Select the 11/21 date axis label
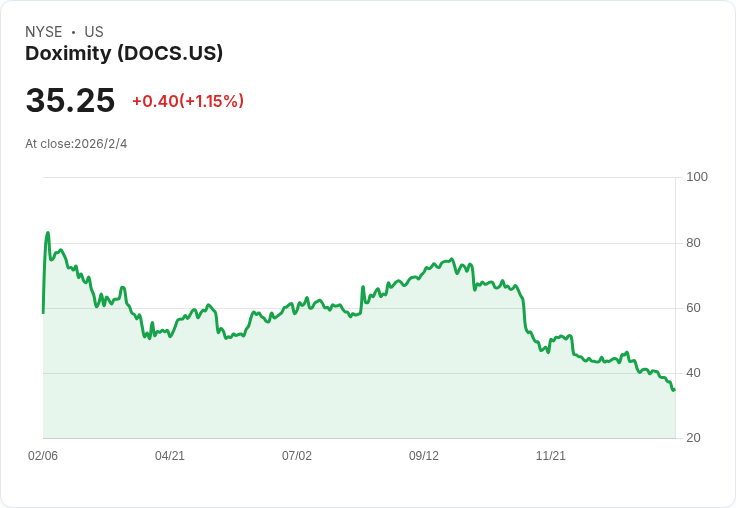This screenshot has width=736, height=508. [551, 456]
